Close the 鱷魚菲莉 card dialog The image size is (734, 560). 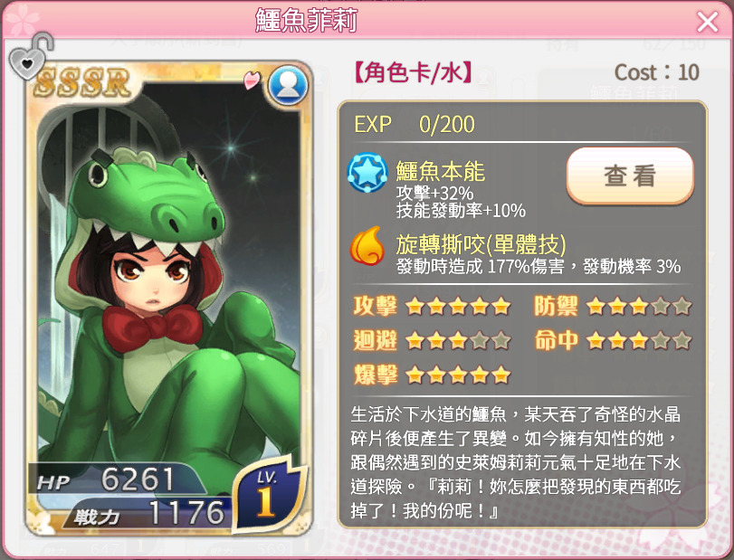707,22
